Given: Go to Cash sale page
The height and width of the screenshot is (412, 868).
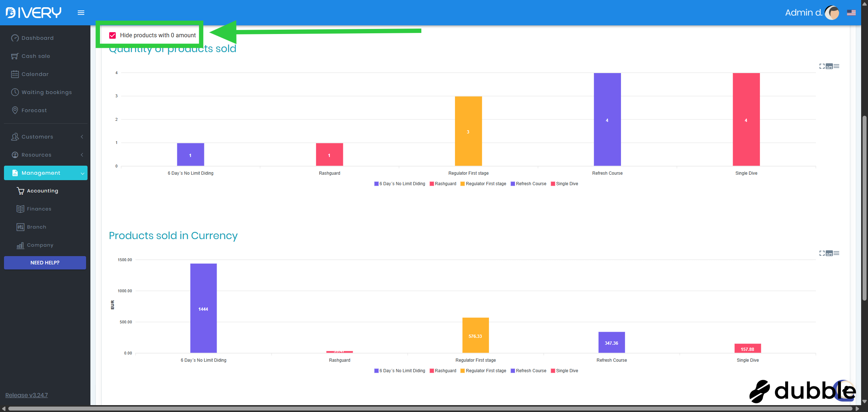Looking at the screenshot, I should 35,56.
